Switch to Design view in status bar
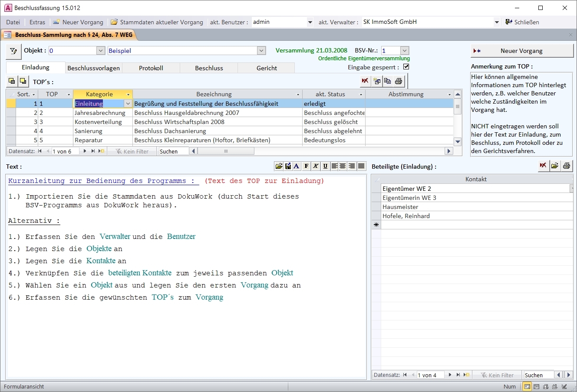 coord(564,387)
